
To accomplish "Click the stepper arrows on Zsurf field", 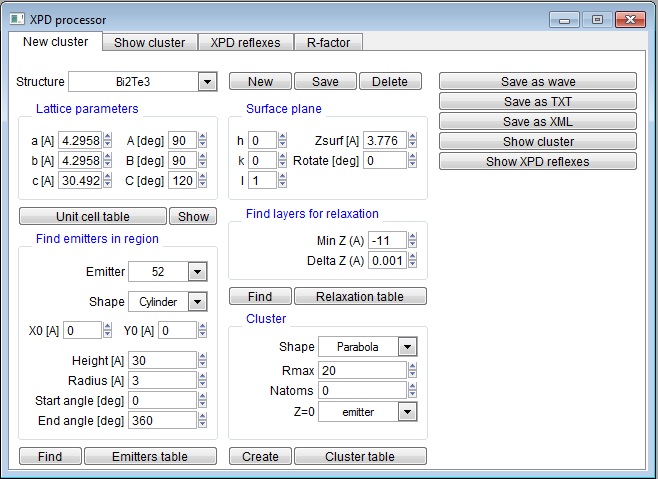I will coord(413,140).
